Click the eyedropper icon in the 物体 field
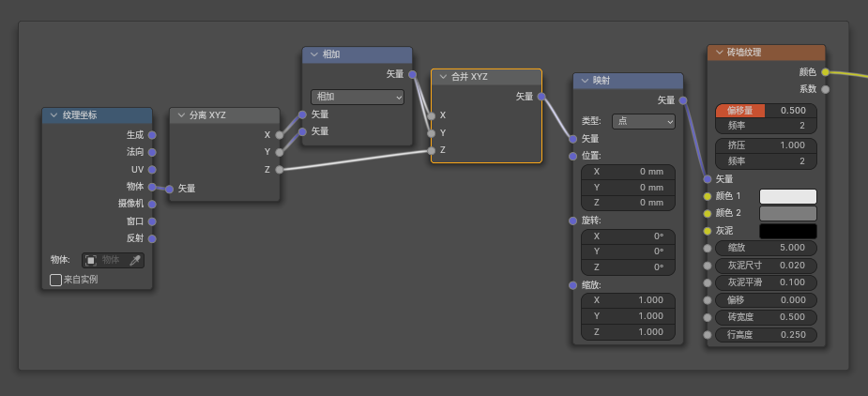Screen dimensions: 868x396 click(x=134, y=260)
